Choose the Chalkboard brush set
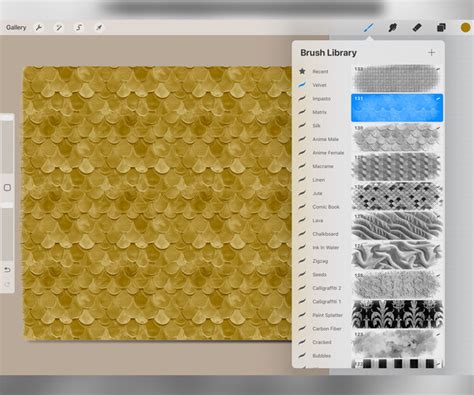Image resolution: width=474 pixels, height=395 pixels. point(325,234)
